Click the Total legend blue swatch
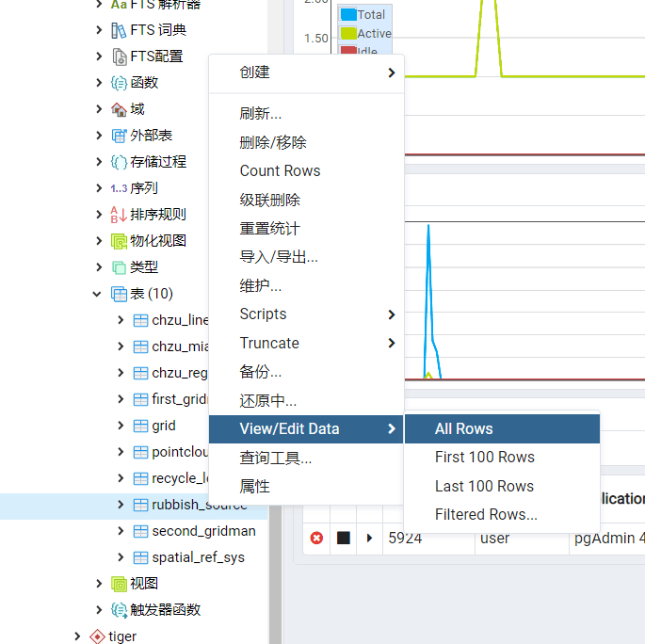 tap(348, 14)
